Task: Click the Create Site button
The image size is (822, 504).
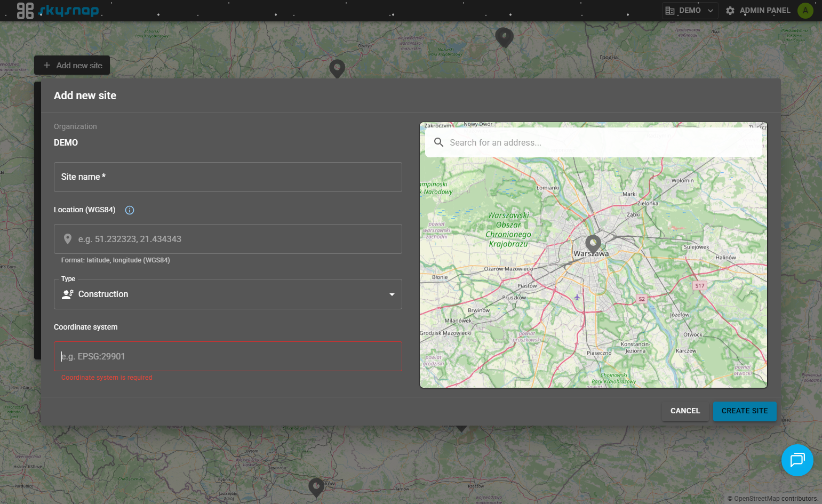Action: 745,411
